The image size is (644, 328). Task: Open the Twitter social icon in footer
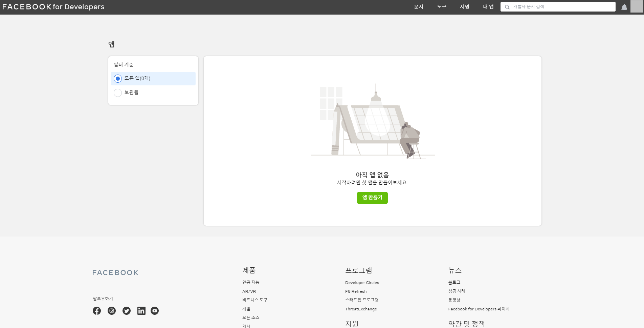[127, 311]
